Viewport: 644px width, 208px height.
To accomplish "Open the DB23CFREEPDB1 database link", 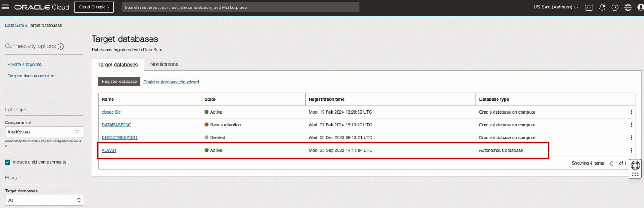I will (120, 137).
